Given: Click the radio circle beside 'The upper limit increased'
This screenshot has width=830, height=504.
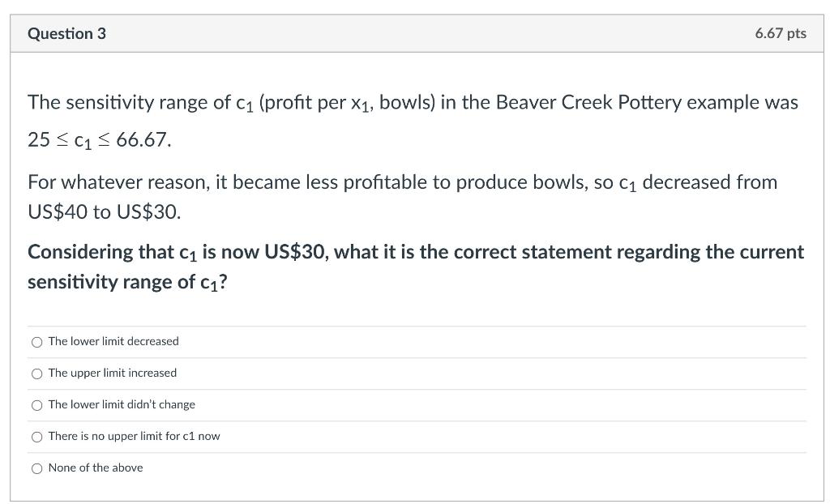Looking at the screenshot, I should tap(36, 374).
